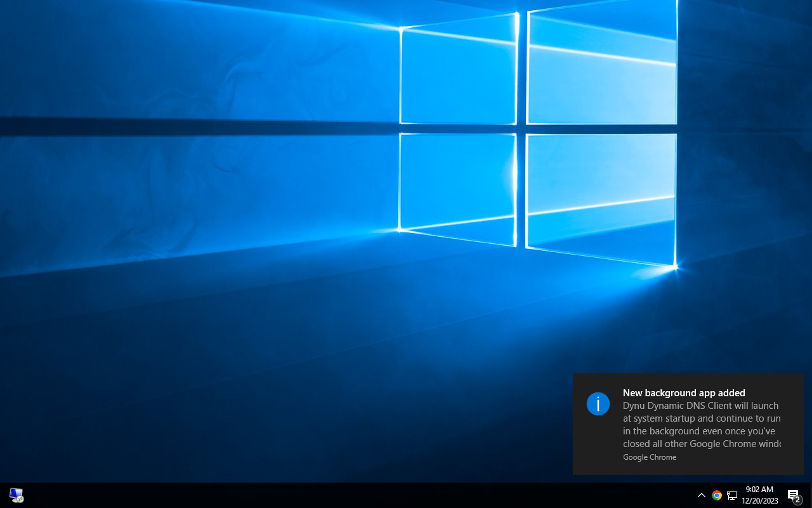Click the Dynu Dynamic DNS Client message body
Viewport: 812px width, 508px height.
click(702, 424)
